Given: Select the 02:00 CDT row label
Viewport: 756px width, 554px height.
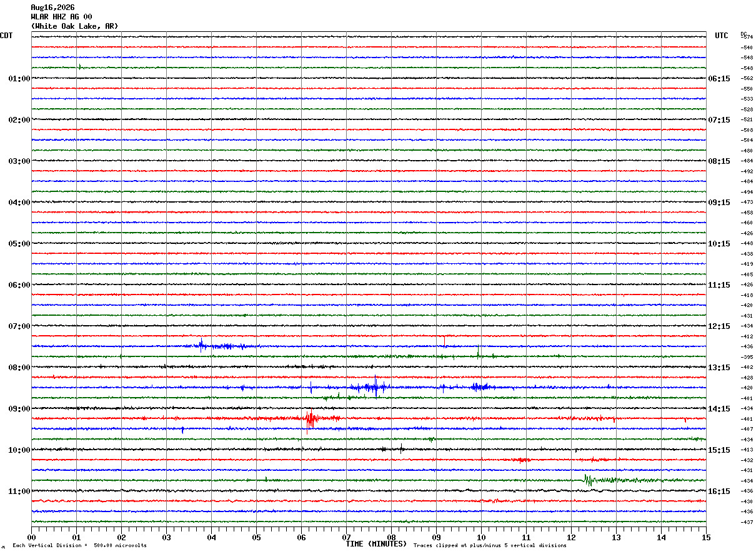Looking at the screenshot, I should (19, 120).
